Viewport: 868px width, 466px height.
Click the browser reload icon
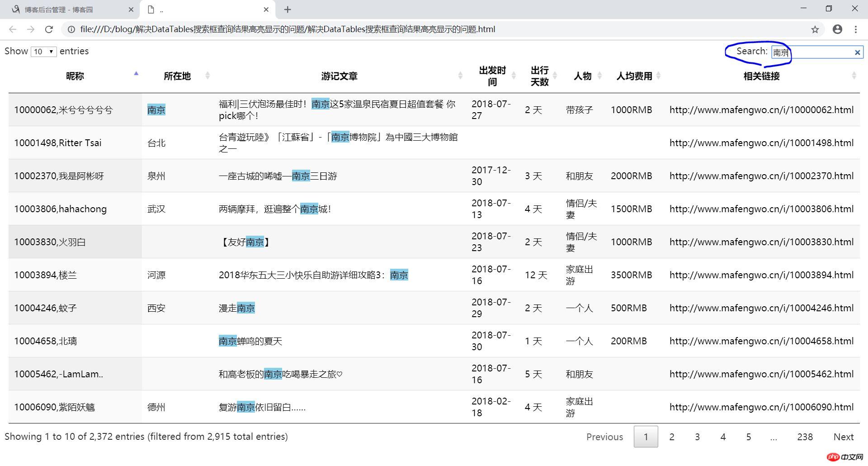coord(49,29)
